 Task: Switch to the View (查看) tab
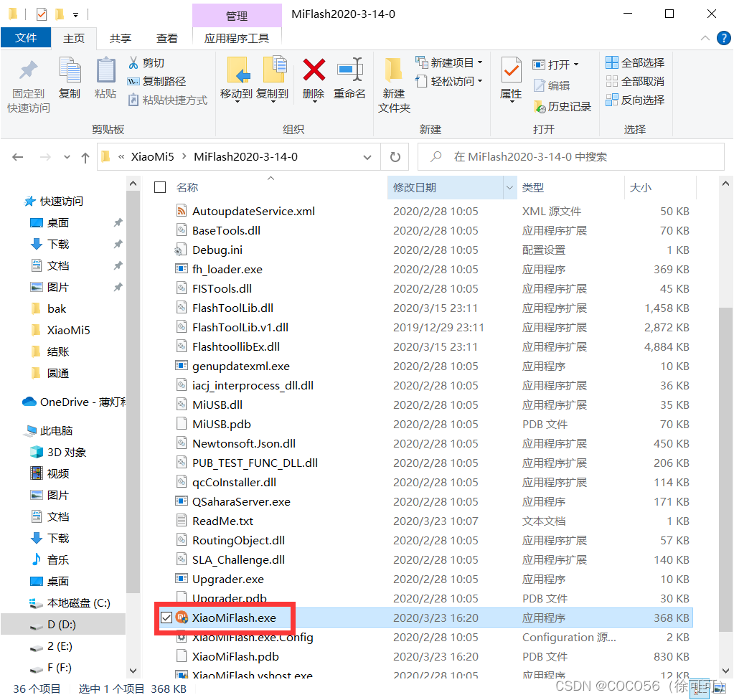click(x=166, y=38)
